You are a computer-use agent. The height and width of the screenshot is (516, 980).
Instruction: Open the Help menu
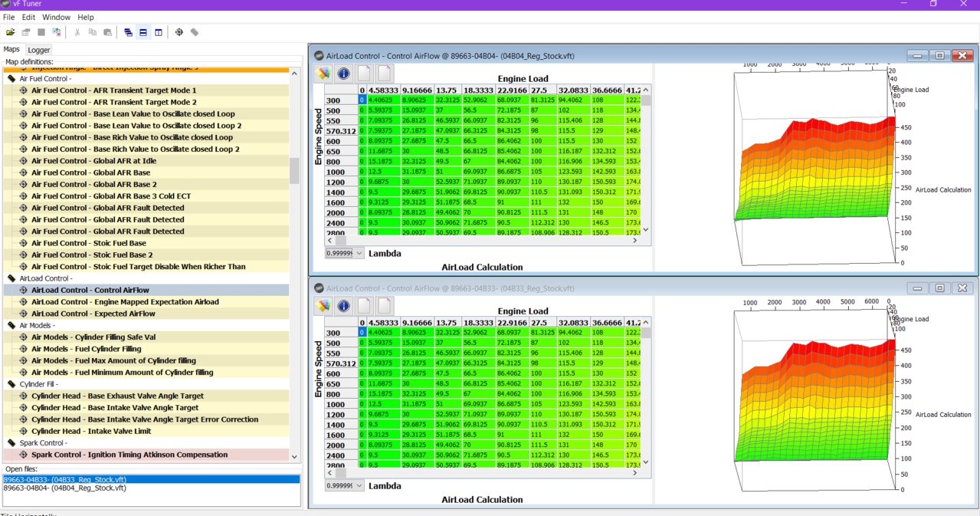(x=86, y=17)
